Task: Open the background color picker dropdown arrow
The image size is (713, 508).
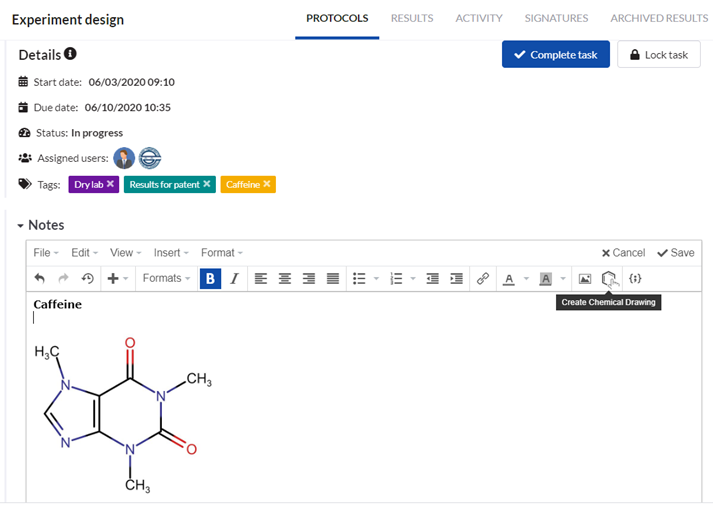Action: [x=563, y=278]
